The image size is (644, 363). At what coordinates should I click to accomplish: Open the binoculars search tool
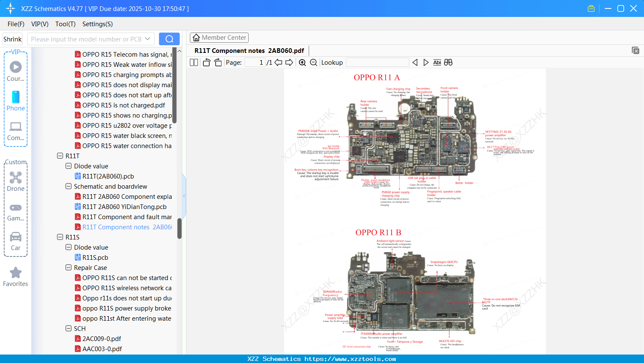(448, 62)
